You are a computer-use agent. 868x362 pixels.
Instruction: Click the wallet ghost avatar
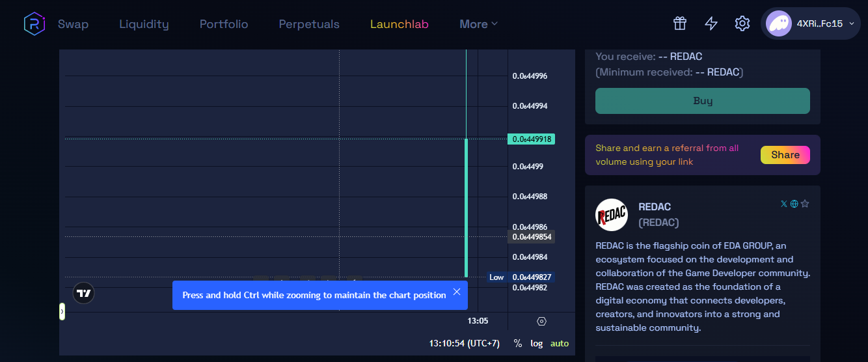(779, 23)
